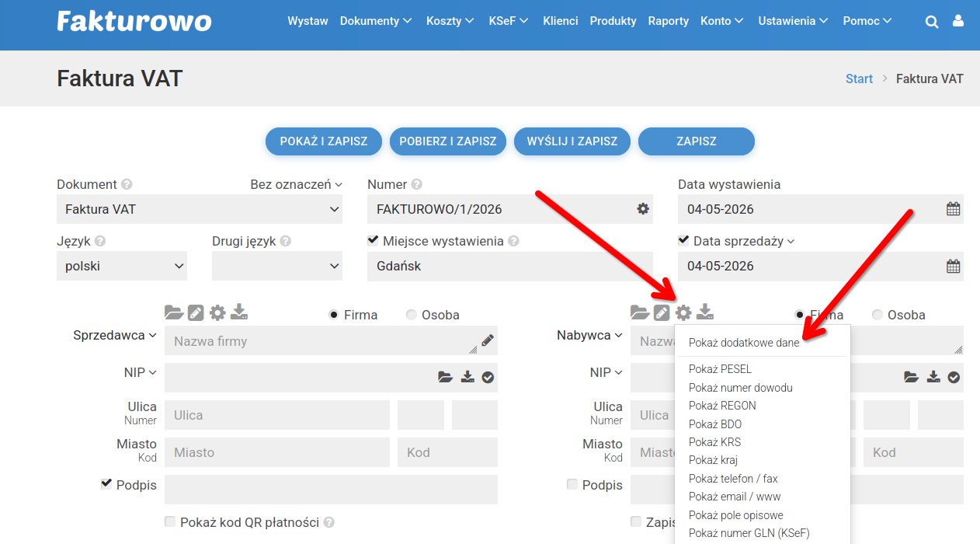Choose Pokaż PESEL from menu

pyautogui.click(x=720, y=369)
